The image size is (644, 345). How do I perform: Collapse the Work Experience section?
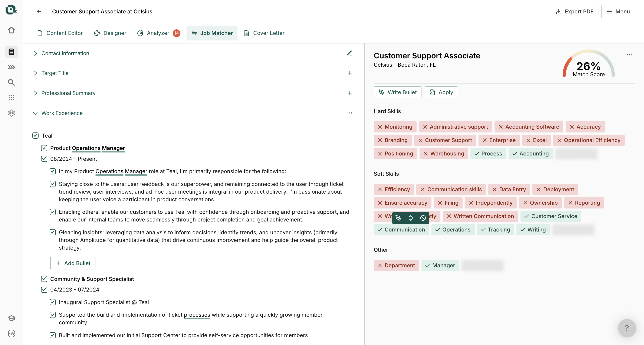point(35,113)
